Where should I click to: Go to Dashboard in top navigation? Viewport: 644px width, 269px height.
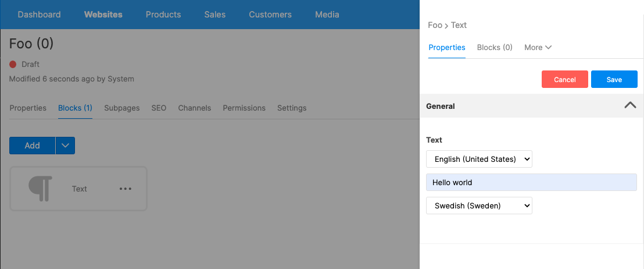39,15
